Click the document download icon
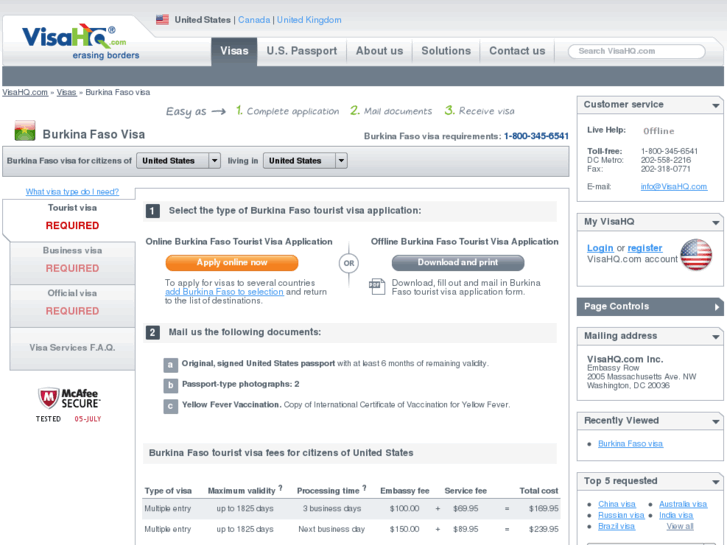The width and height of the screenshot is (727, 545). (x=377, y=286)
